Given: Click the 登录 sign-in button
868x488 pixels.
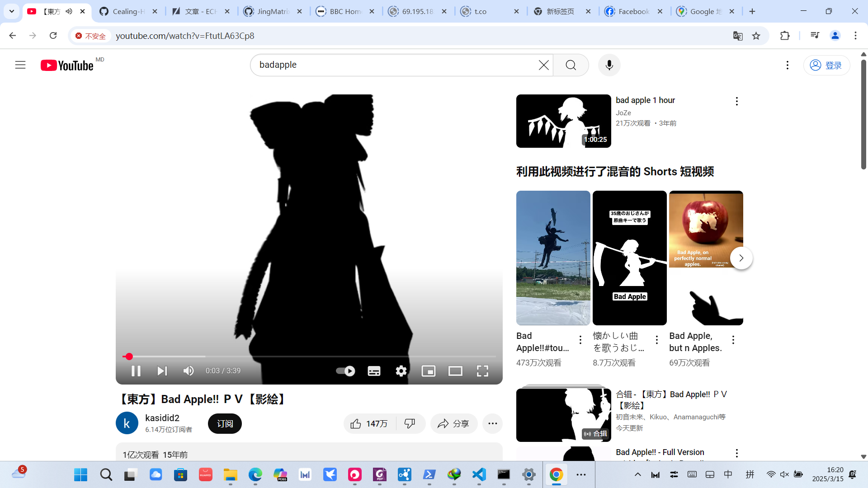Looking at the screenshot, I should (826, 65).
